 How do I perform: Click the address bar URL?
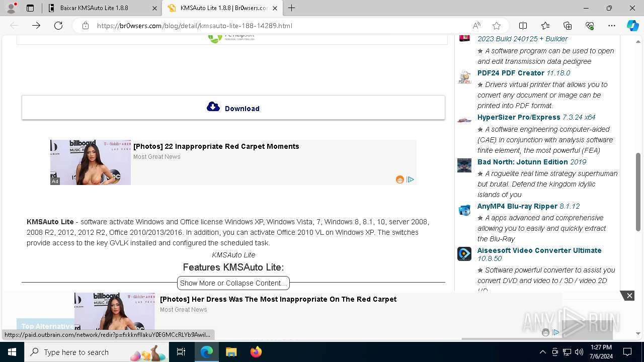194,26
